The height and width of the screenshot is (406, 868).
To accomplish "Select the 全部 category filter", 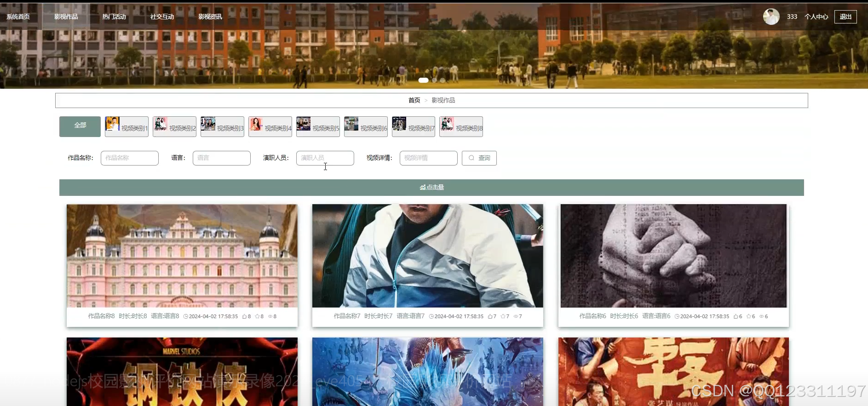I will pyautogui.click(x=80, y=126).
